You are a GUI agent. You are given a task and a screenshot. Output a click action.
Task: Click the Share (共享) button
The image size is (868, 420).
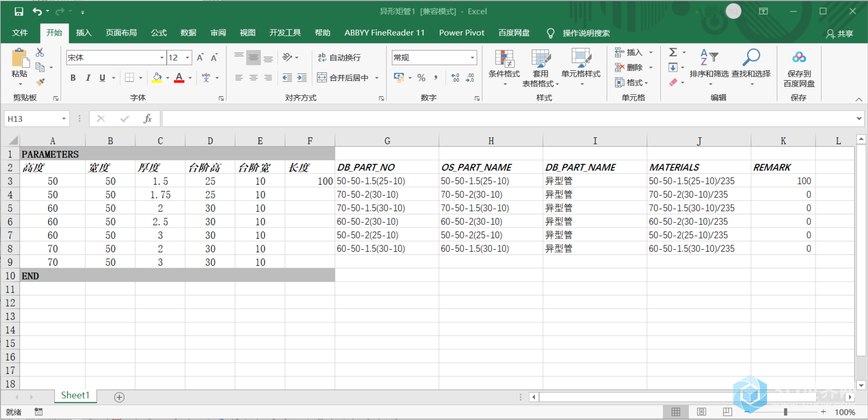click(x=839, y=33)
